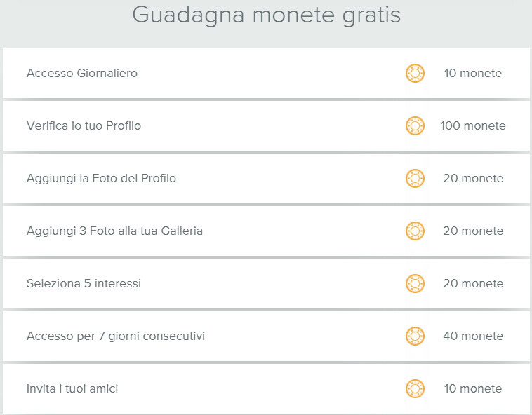Click Accesso per 7 giorni consecutivi
Image resolution: width=532 pixels, height=415 pixels.
[x=116, y=336]
